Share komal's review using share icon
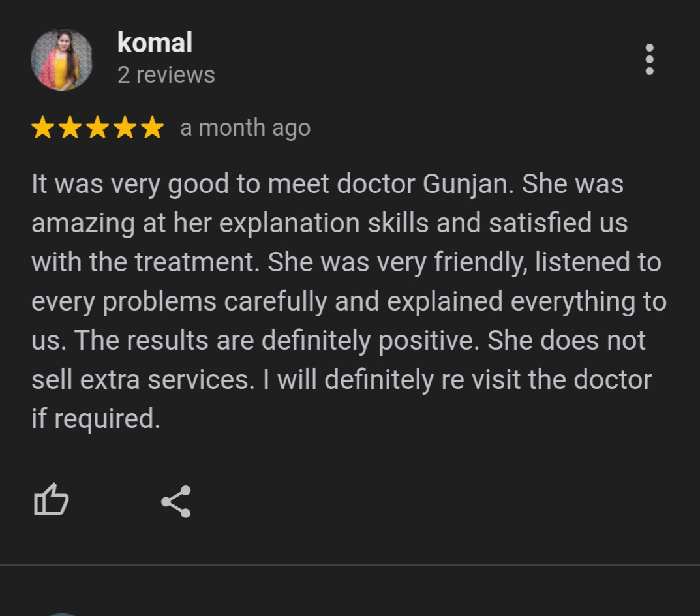 click(176, 502)
